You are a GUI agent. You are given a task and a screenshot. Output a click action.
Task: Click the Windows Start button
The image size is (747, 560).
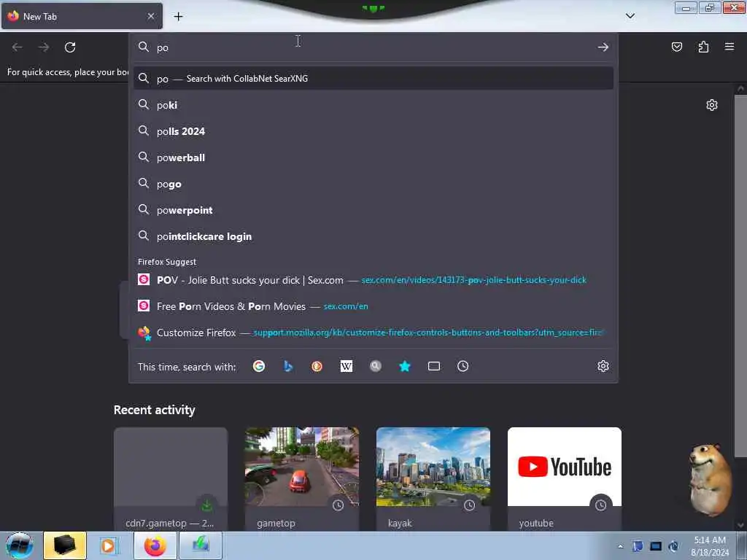[x=20, y=545]
